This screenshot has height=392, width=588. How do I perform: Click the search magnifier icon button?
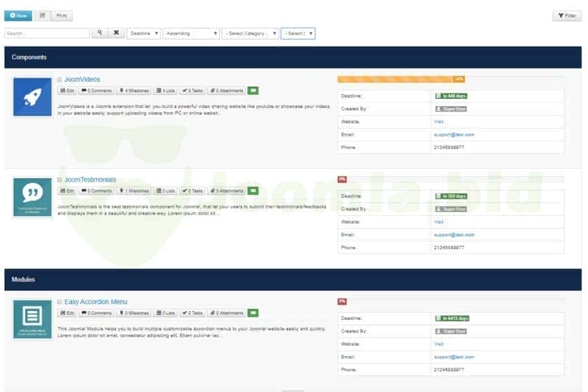coord(100,33)
